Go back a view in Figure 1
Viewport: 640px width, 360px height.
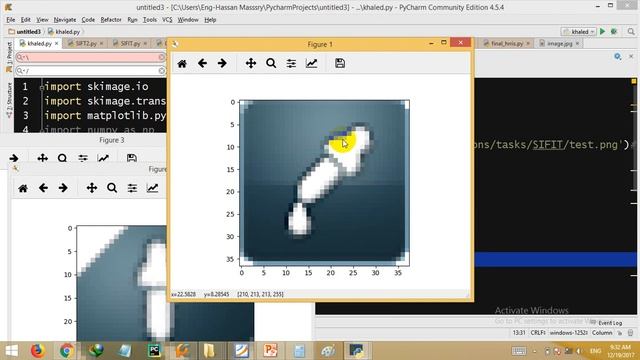pyautogui.click(x=202, y=63)
